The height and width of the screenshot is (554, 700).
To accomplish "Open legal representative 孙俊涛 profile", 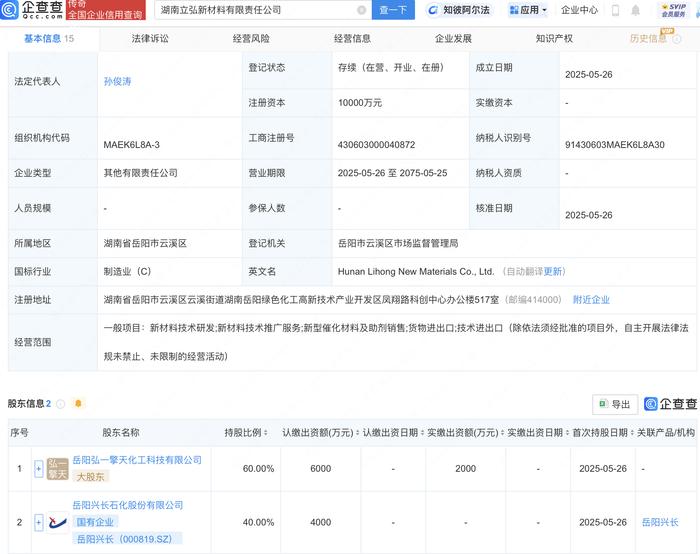I will tap(117, 81).
